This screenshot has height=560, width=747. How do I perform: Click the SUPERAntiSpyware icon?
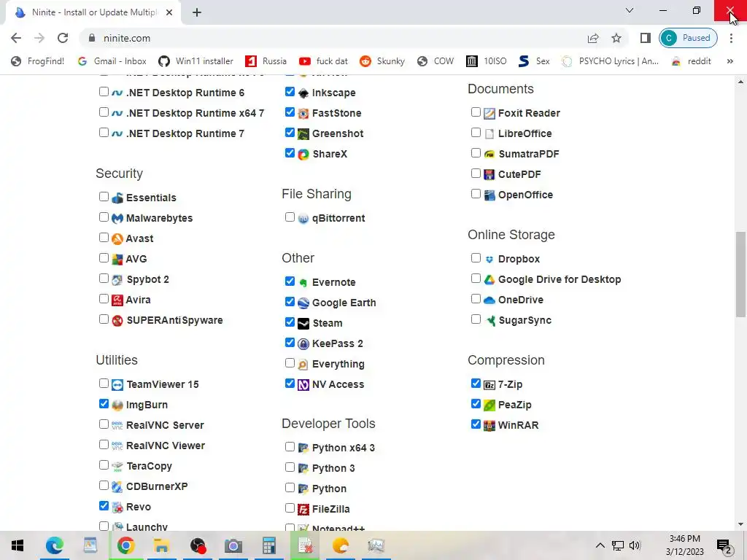click(x=117, y=321)
